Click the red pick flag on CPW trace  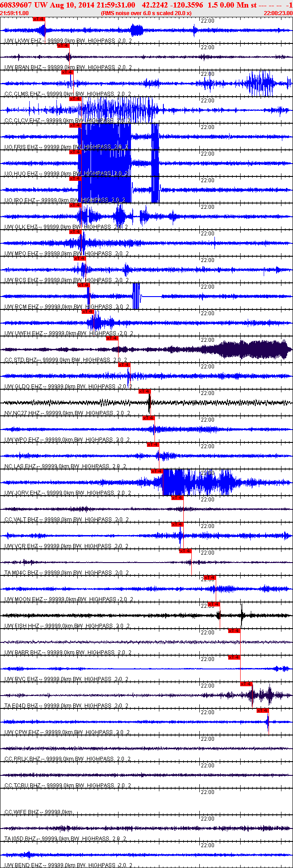point(262,711)
